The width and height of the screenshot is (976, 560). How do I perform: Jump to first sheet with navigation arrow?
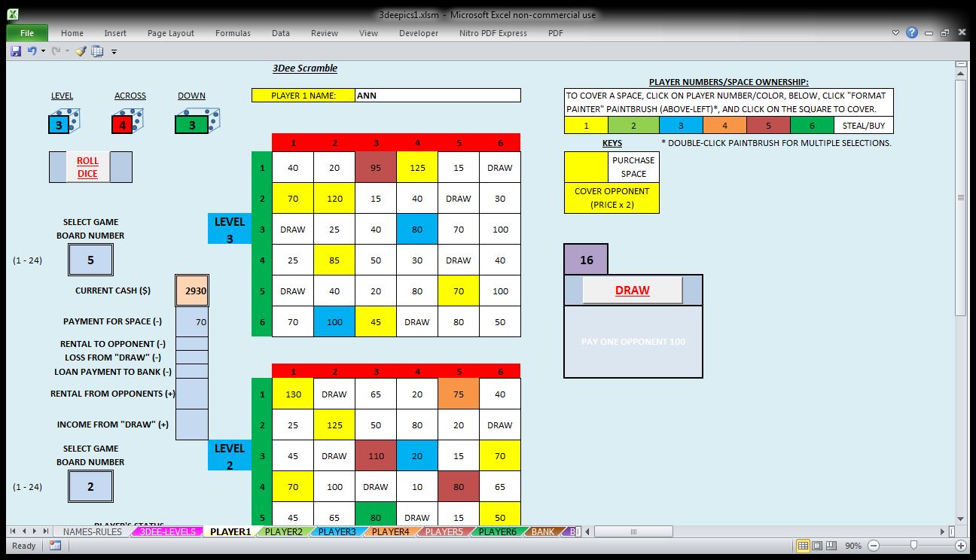(14, 531)
